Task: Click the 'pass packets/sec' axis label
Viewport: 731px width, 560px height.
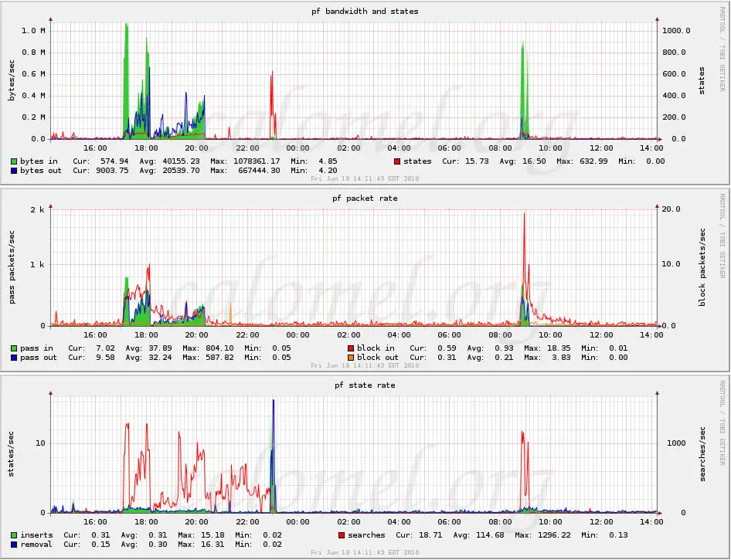Action: coord(12,267)
